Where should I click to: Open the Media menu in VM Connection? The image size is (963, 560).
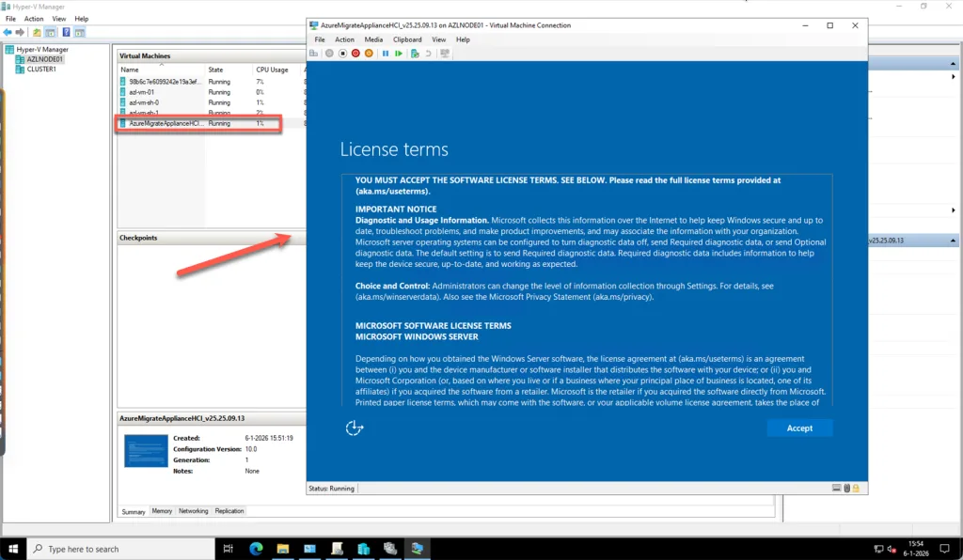(373, 39)
